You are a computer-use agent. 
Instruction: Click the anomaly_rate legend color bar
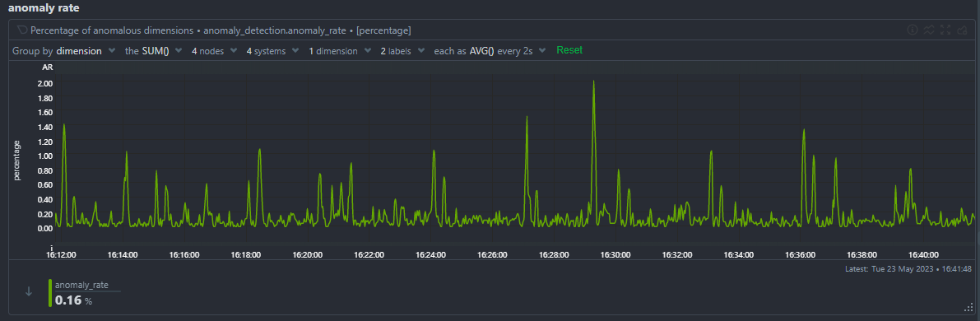[50, 293]
